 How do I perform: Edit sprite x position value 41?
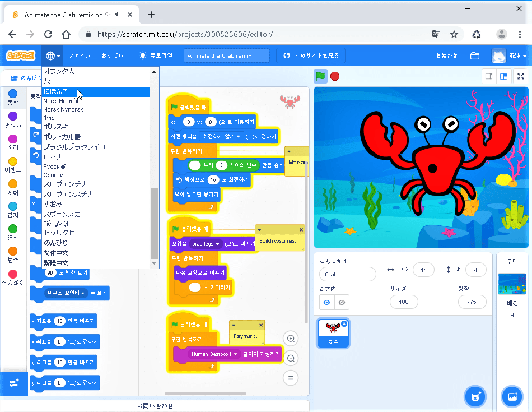click(x=423, y=270)
